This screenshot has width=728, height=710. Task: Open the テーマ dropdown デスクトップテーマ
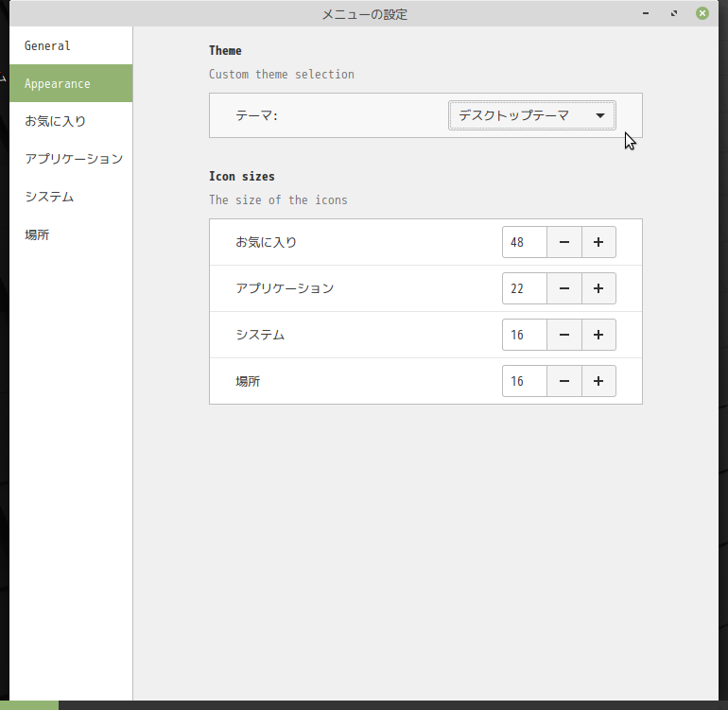click(532, 115)
